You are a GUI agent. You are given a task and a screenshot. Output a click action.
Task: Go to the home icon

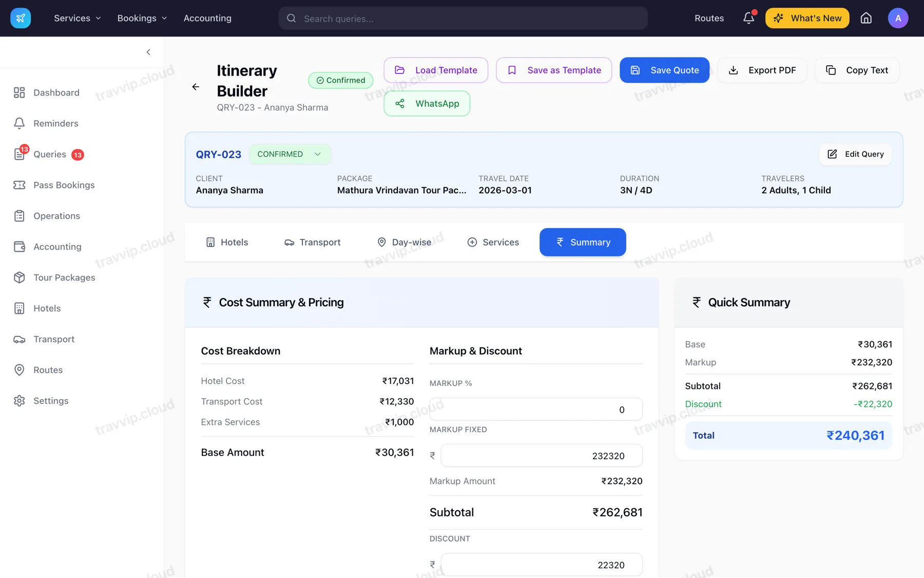866,18
